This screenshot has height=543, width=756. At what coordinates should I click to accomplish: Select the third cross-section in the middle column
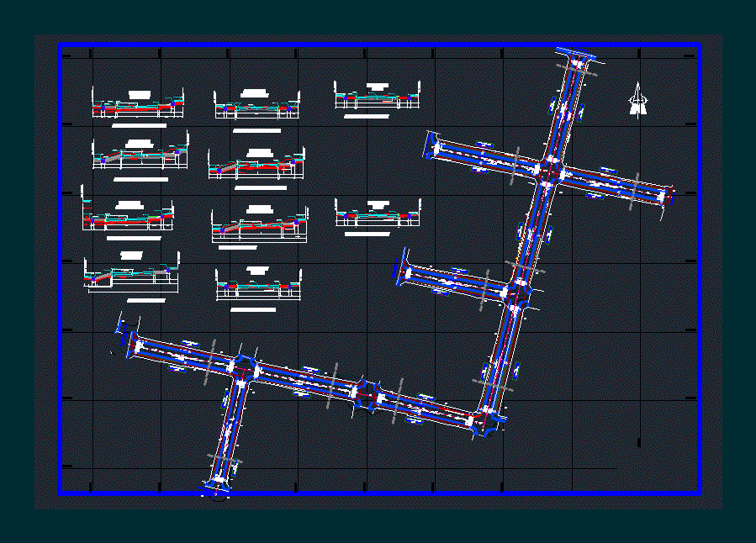pyautogui.click(x=259, y=223)
